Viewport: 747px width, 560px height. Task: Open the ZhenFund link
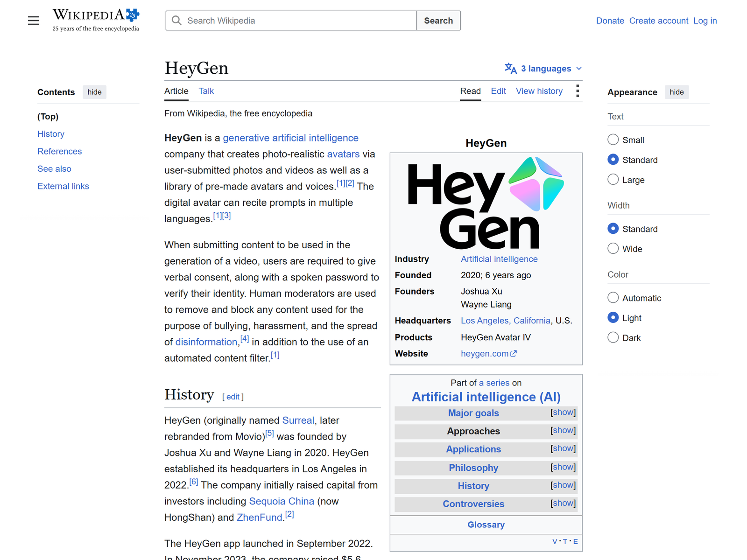[x=260, y=518]
